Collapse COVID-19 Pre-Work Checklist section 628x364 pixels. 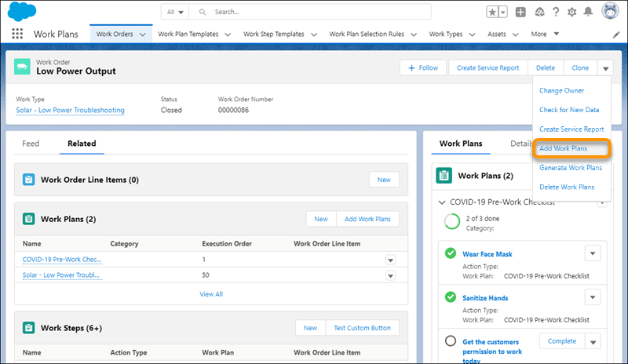tap(442, 202)
